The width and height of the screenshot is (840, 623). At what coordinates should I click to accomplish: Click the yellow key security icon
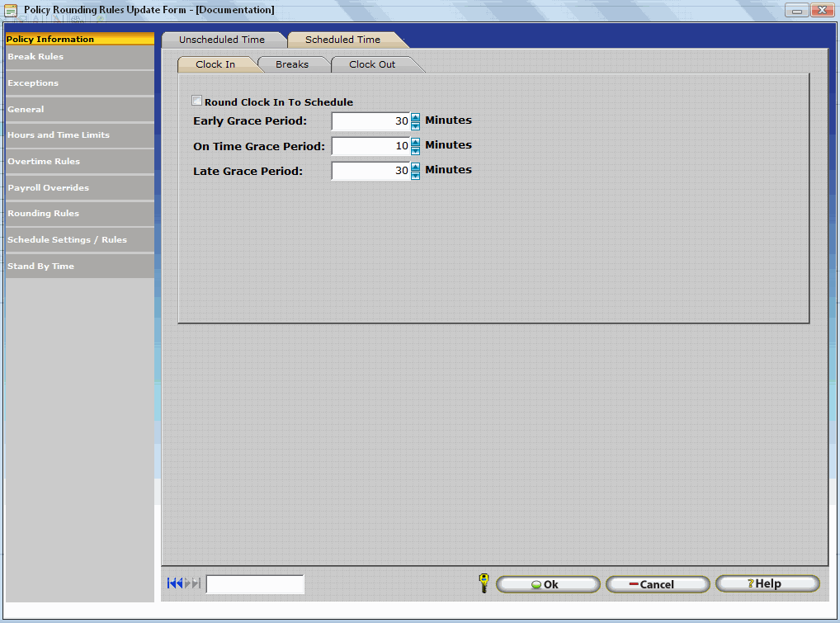(x=484, y=583)
